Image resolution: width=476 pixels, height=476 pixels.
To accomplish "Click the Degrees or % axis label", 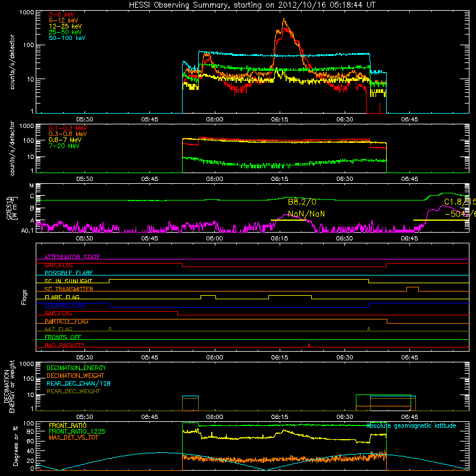I will coord(15,446).
